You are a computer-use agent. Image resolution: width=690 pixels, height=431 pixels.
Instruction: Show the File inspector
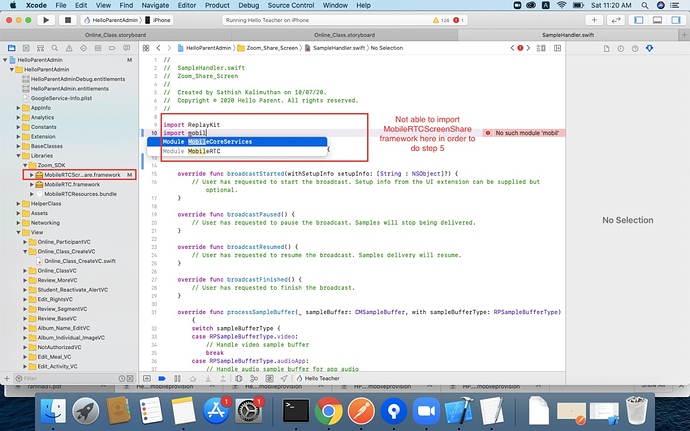tap(606, 48)
